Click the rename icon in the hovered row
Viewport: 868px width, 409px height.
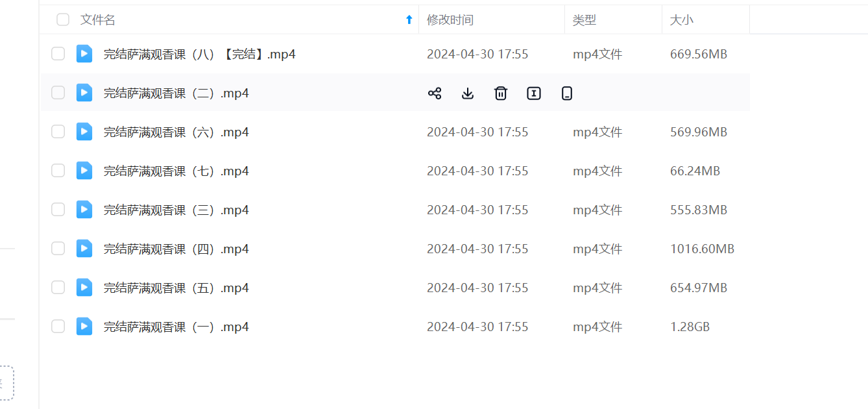tap(534, 93)
